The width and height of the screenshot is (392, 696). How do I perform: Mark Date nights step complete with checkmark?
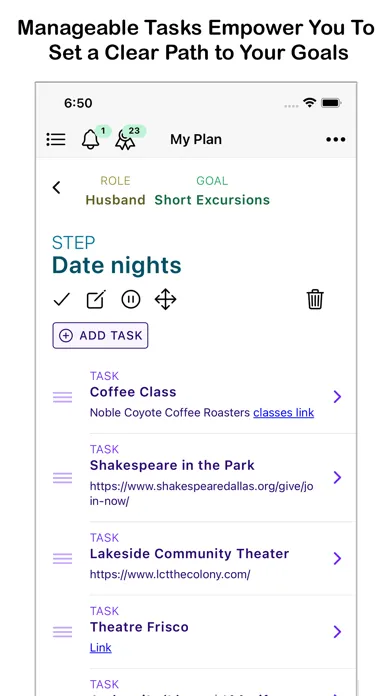coord(62,300)
